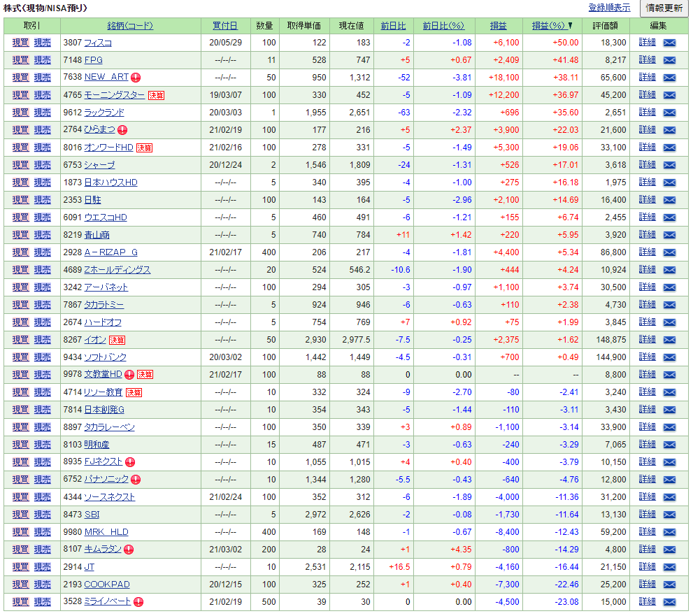Click 現売 for FPG
The image size is (693, 616).
click(x=43, y=60)
